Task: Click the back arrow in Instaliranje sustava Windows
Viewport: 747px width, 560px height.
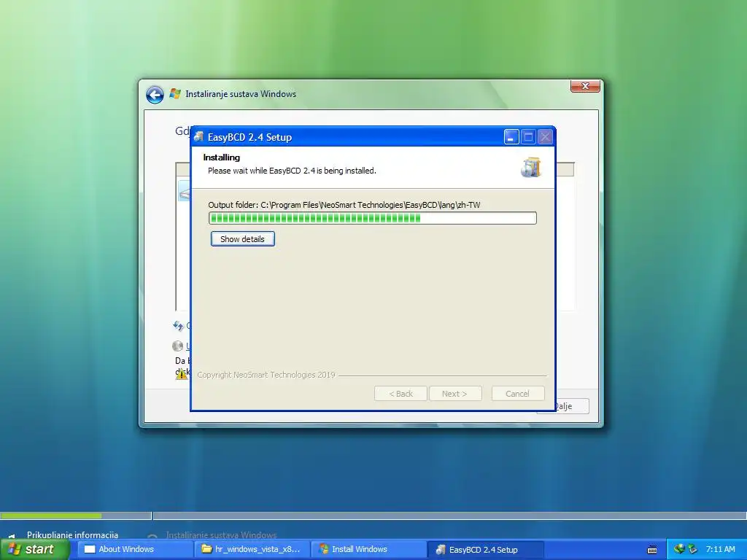Action: [155, 94]
